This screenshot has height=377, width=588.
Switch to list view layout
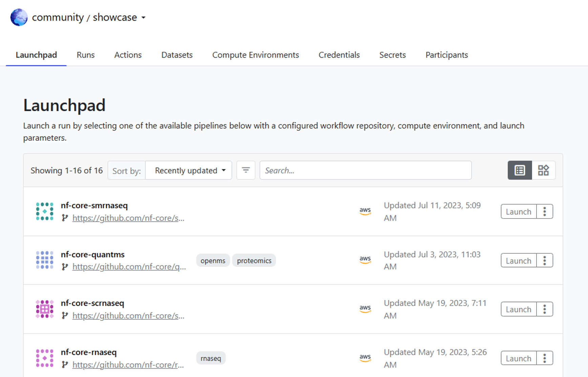click(x=520, y=170)
